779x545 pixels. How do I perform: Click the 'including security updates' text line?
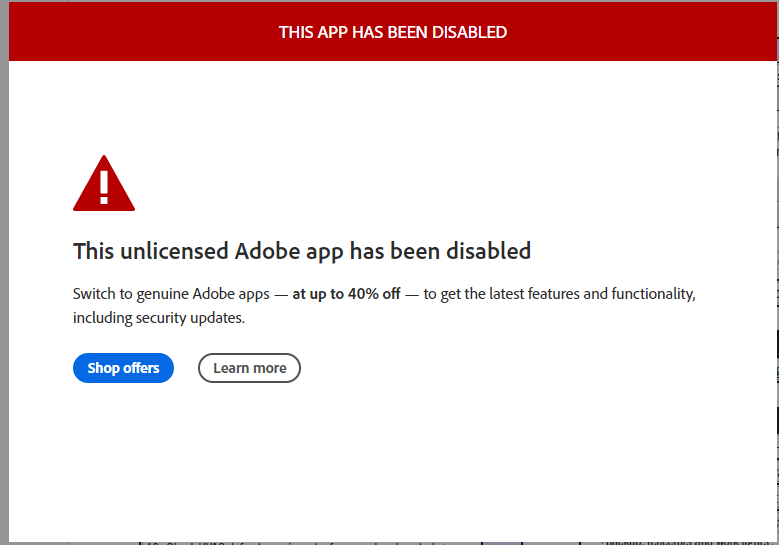click(158, 318)
